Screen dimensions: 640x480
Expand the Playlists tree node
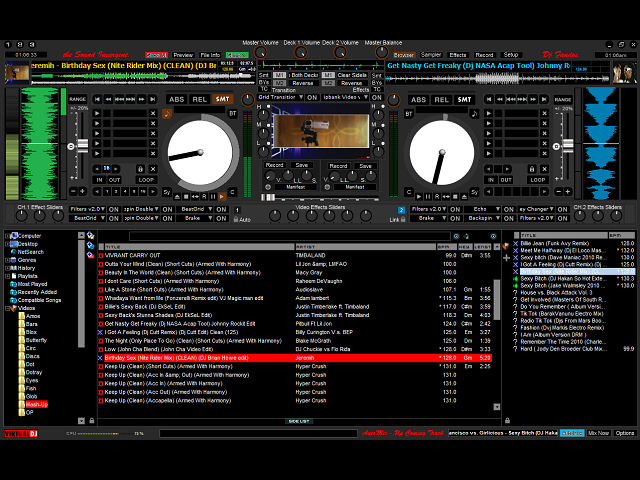click(7, 276)
